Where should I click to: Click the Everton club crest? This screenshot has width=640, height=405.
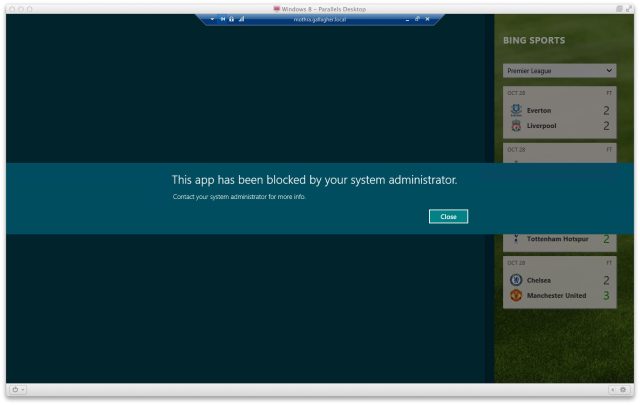pos(516,110)
